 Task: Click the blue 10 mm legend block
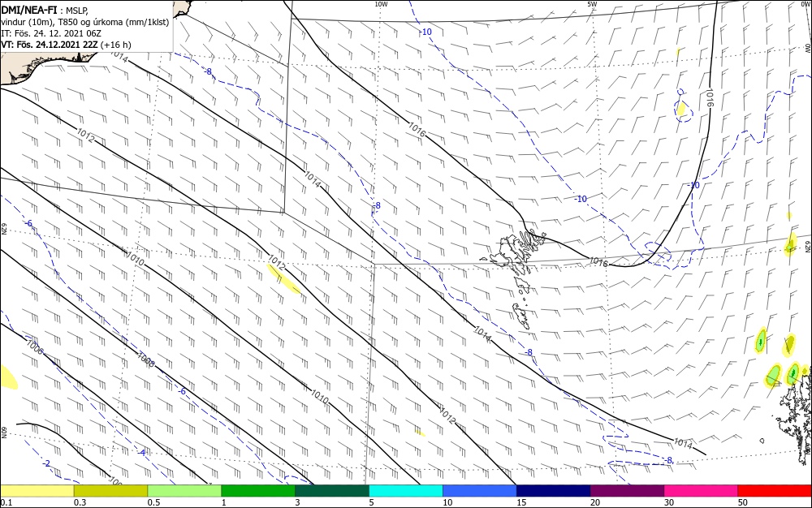[480, 491]
